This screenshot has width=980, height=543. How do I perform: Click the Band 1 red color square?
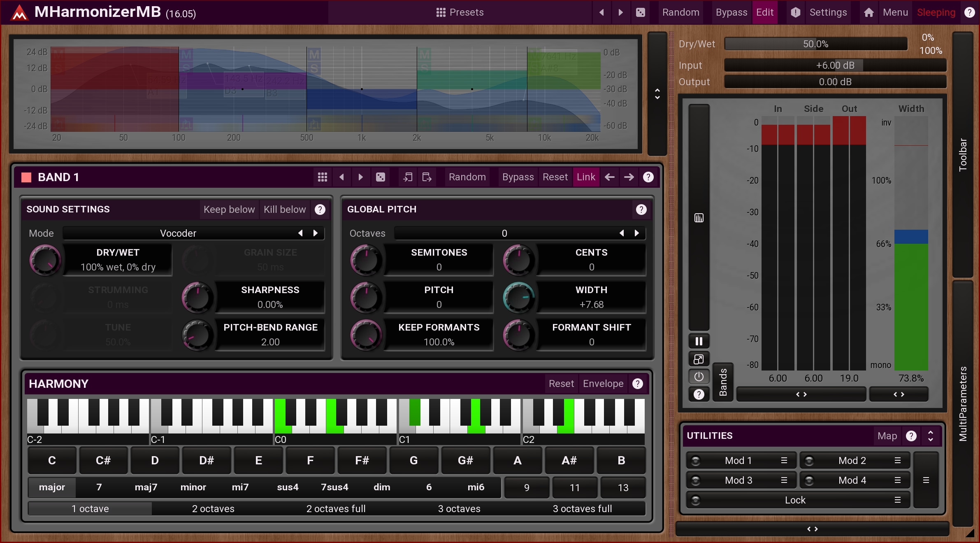(x=26, y=177)
